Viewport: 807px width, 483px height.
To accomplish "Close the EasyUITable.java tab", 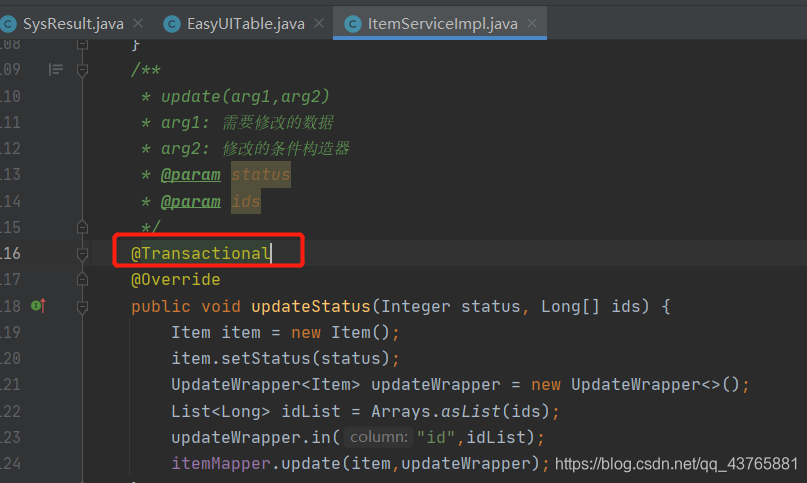I will click(x=319, y=23).
